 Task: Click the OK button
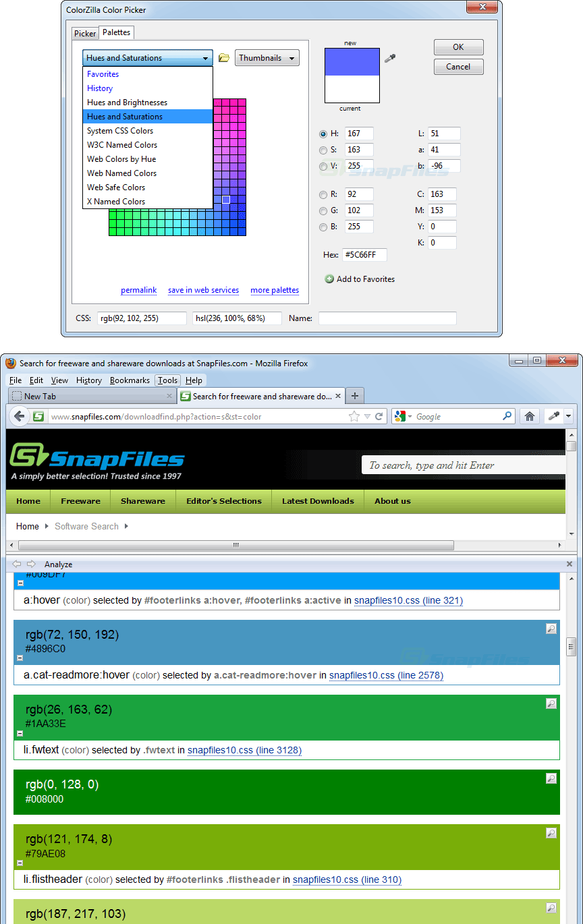point(458,47)
